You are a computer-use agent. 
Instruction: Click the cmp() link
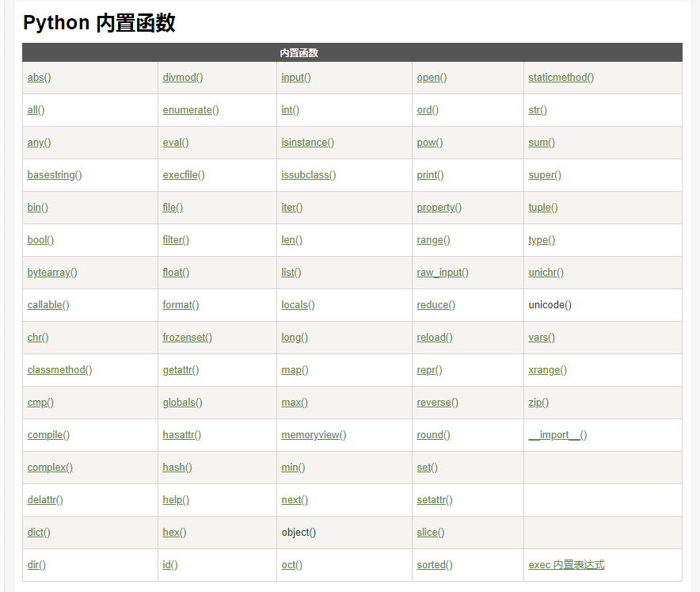point(40,403)
